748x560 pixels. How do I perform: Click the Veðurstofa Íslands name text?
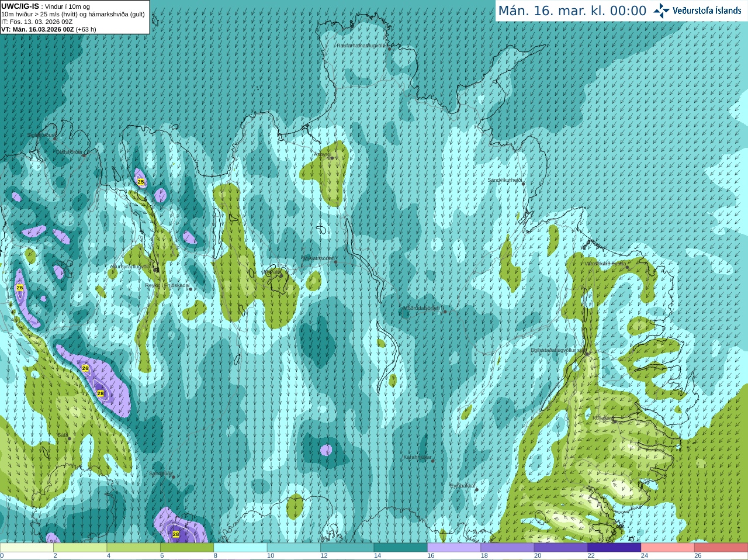point(707,11)
